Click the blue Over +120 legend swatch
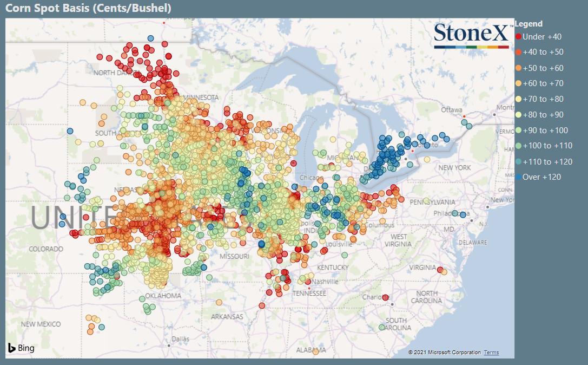The image size is (588, 365). click(518, 177)
